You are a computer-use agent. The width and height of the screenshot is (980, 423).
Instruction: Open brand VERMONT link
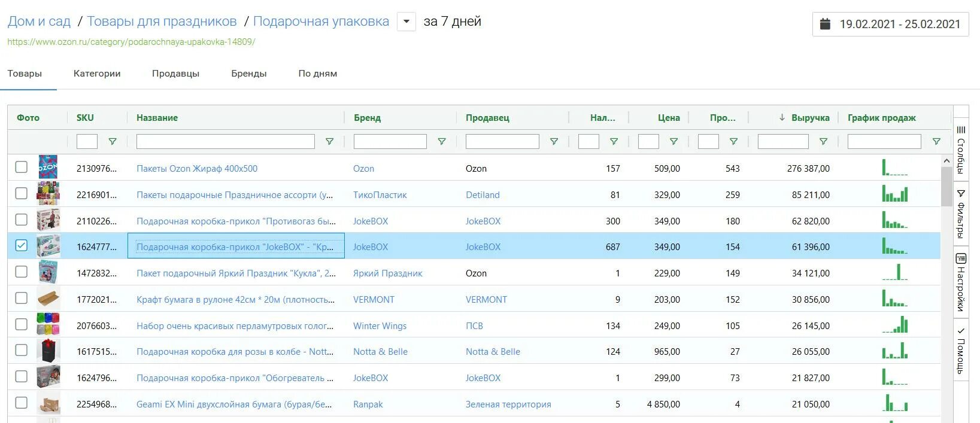[x=374, y=300]
